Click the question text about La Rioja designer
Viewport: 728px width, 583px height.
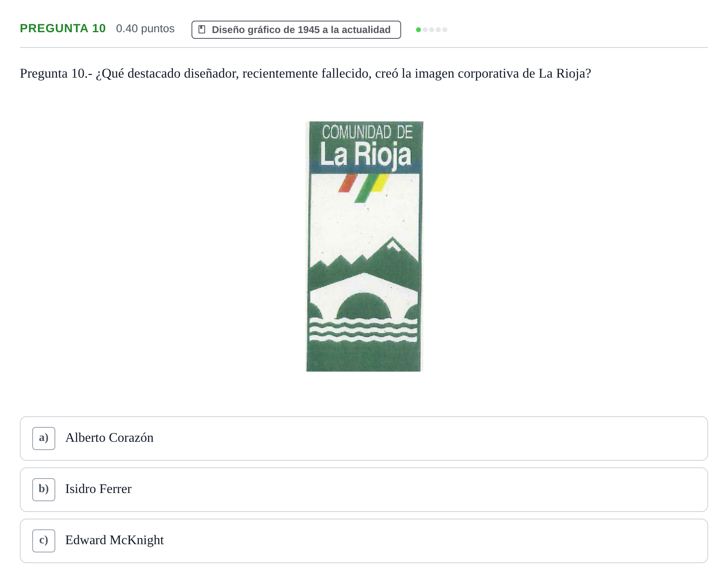[305, 73]
